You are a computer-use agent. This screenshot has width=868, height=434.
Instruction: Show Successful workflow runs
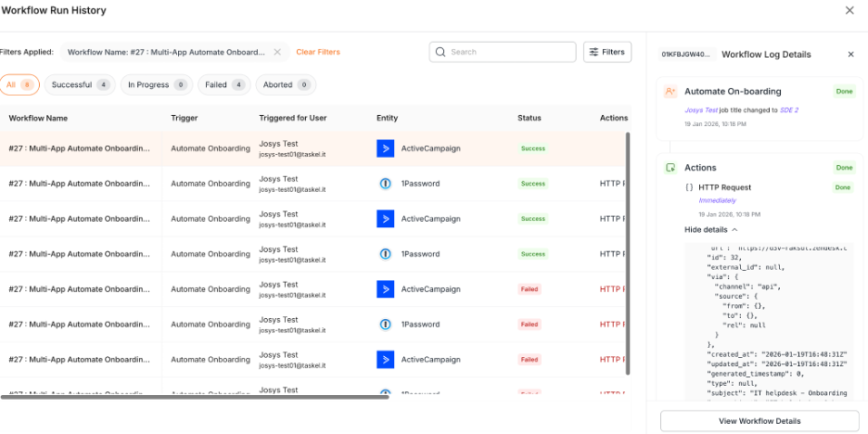point(80,84)
